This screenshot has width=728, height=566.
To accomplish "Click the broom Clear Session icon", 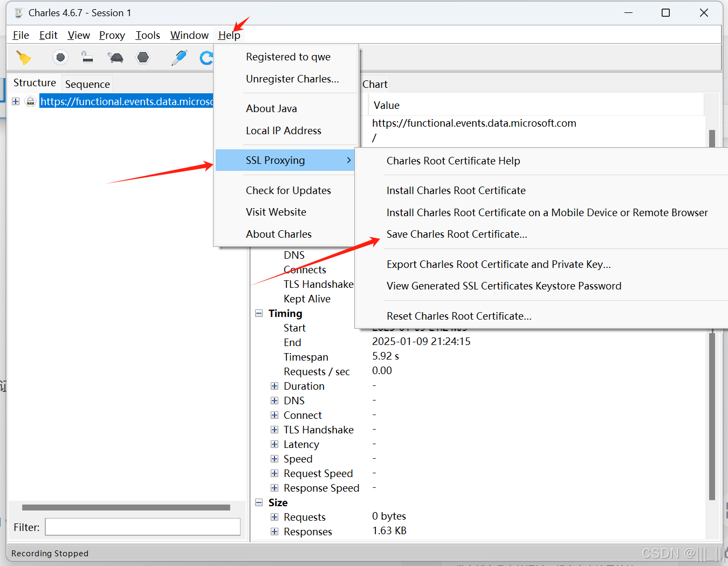I will pos(24,57).
